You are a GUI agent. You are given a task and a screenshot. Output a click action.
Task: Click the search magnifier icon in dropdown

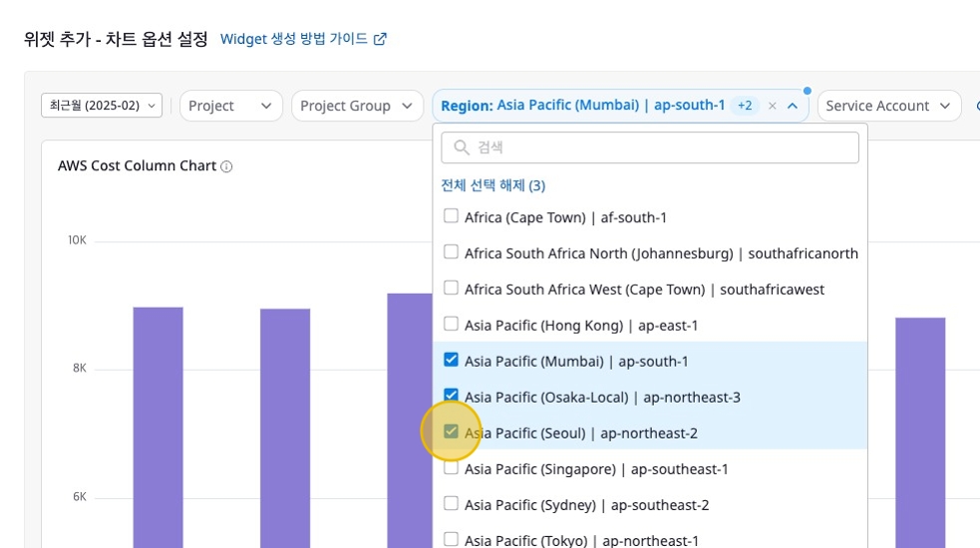click(462, 147)
